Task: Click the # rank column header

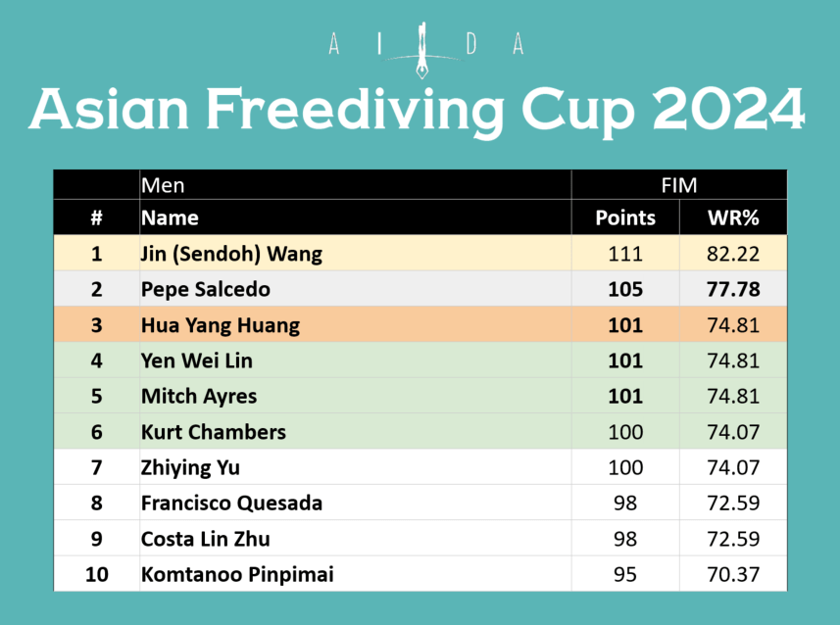Action: point(96,217)
